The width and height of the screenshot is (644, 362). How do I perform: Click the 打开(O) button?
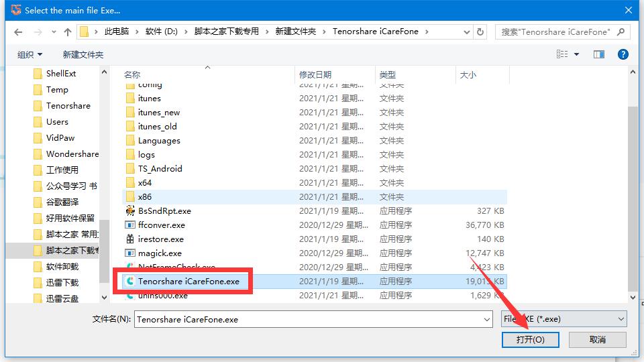[x=530, y=339]
